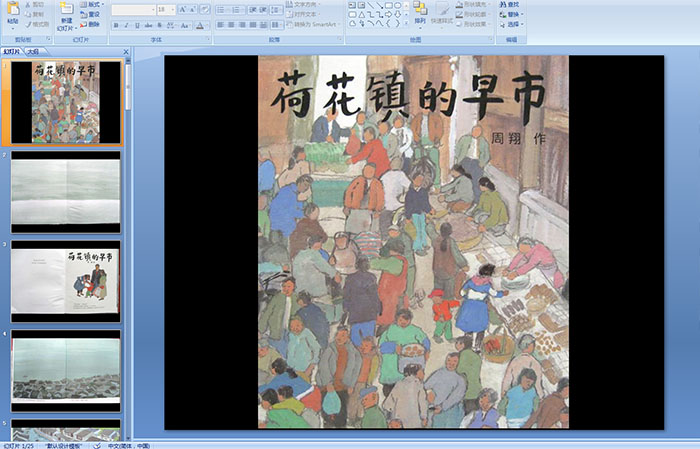Select the Rectangle shape in shapes gallery
The image size is (700, 449).
pyautogui.click(x=389, y=5)
